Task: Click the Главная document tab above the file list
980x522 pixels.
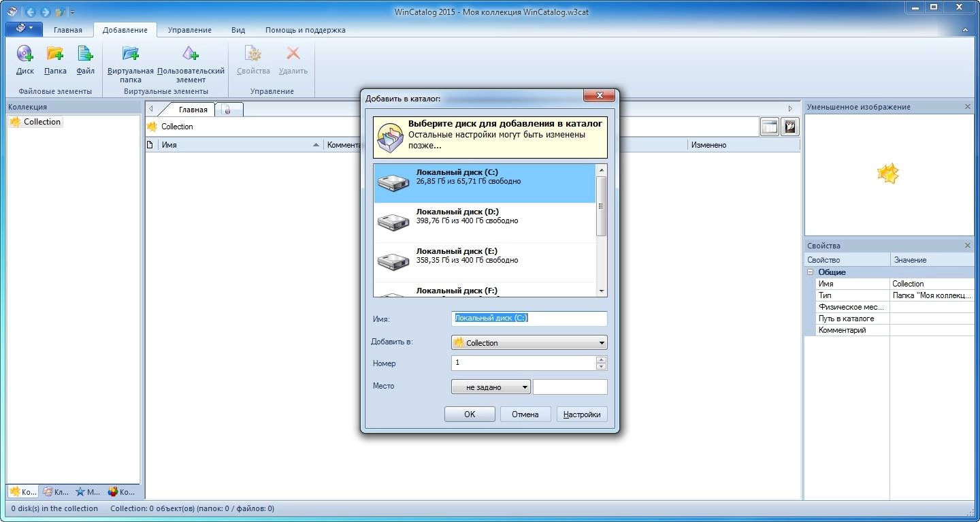Action: 193,110
